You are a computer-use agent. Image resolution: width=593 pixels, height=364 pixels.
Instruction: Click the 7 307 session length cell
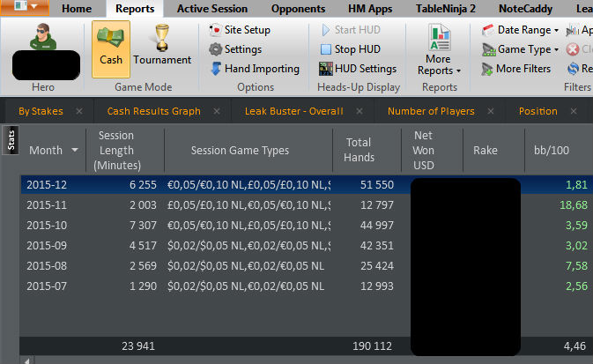pyautogui.click(x=143, y=226)
